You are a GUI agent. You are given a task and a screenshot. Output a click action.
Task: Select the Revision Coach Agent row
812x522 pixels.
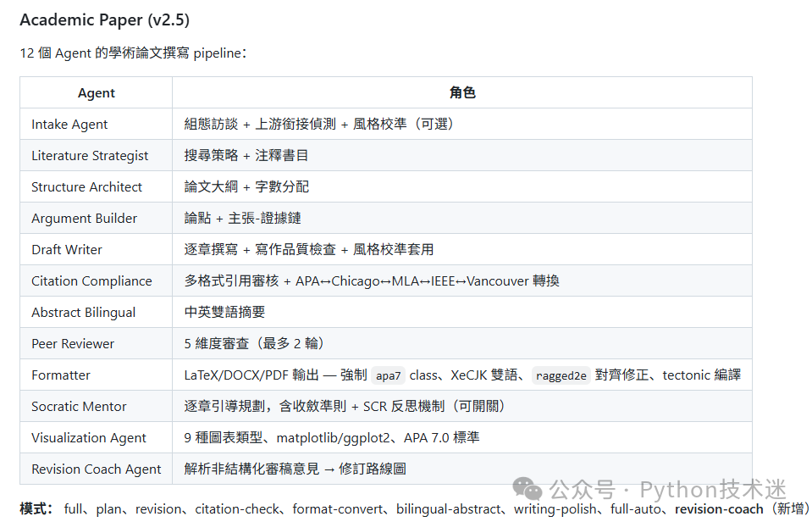(96, 469)
